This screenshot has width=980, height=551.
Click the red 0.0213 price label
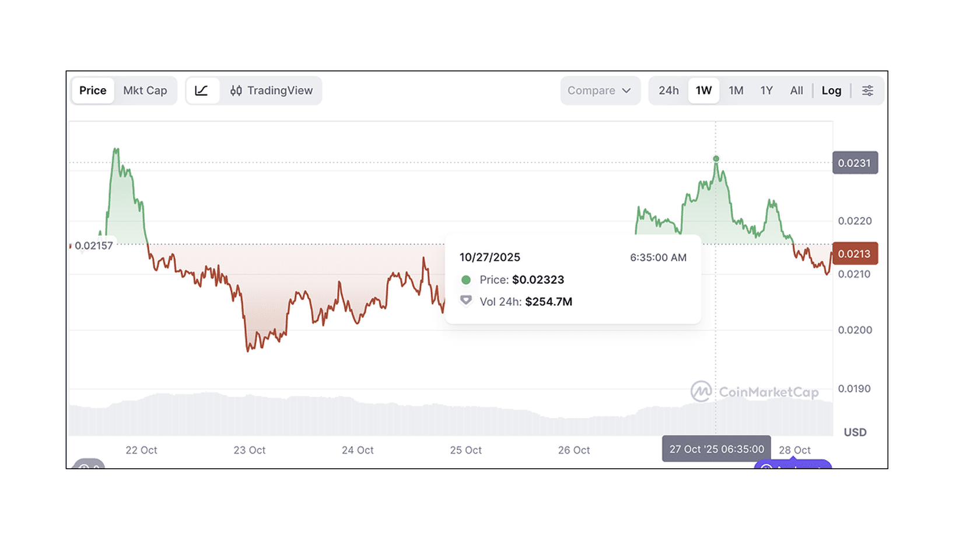point(855,253)
